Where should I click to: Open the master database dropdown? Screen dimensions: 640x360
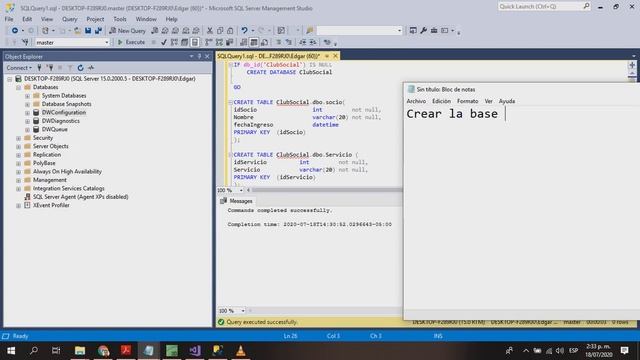point(107,42)
